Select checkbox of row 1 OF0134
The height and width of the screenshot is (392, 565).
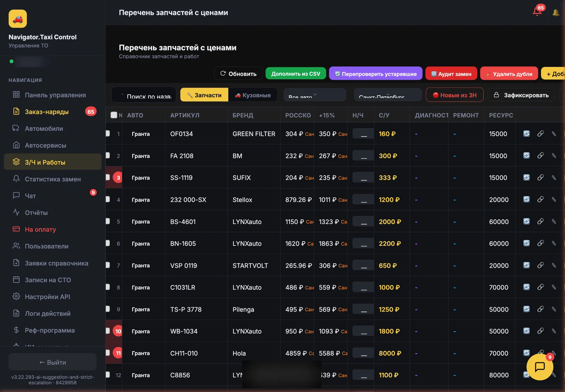(x=108, y=133)
